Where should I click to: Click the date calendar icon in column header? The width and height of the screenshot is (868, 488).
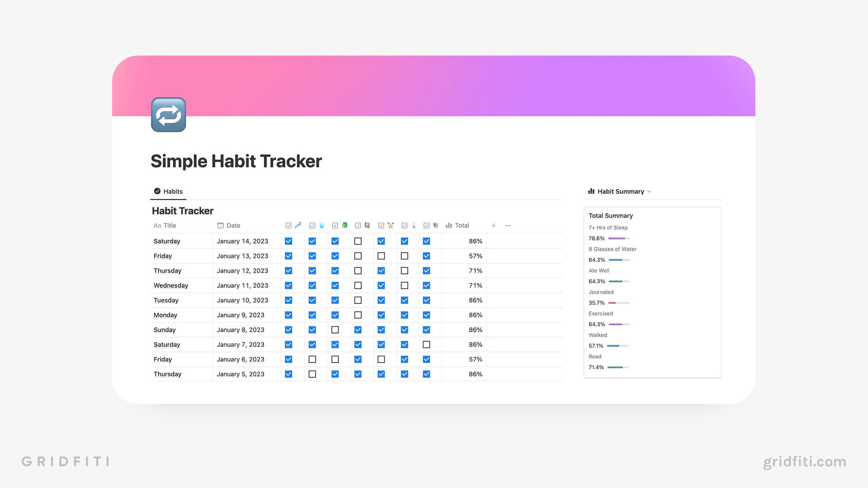[x=219, y=225]
